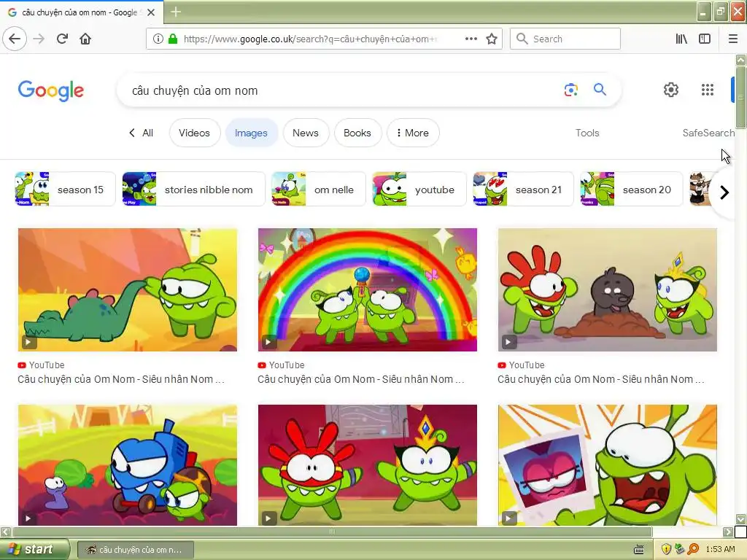Screen dimensions: 747x560
Task: Click the Forward navigation arrow
Action: tap(39, 39)
